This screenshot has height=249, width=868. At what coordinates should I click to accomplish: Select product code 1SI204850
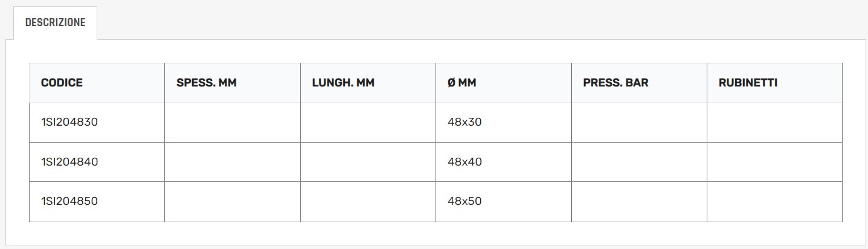tap(69, 201)
